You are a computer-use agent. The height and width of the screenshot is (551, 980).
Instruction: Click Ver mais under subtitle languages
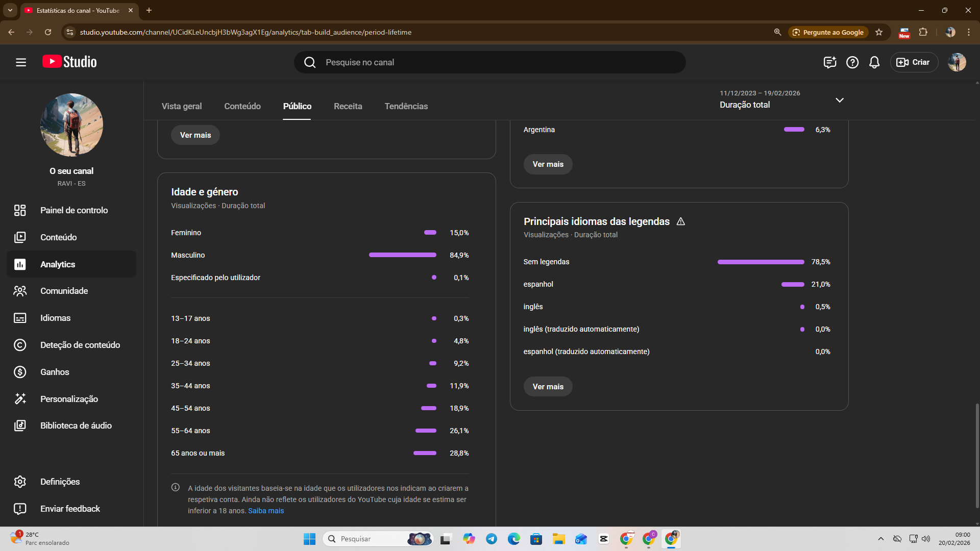click(x=548, y=387)
